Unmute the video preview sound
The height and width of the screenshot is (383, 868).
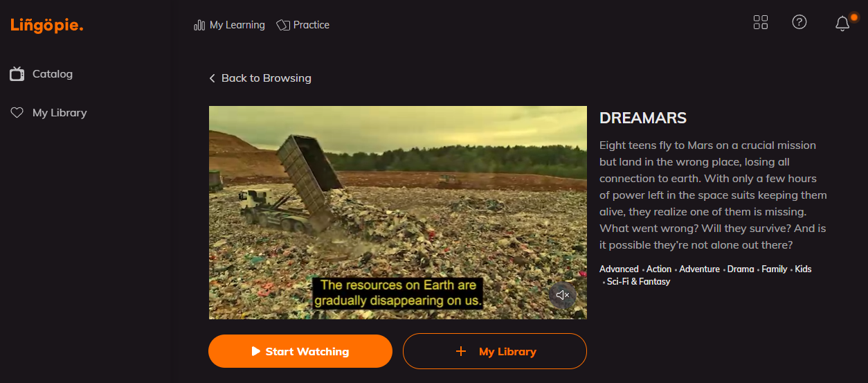[x=563, y=295]
